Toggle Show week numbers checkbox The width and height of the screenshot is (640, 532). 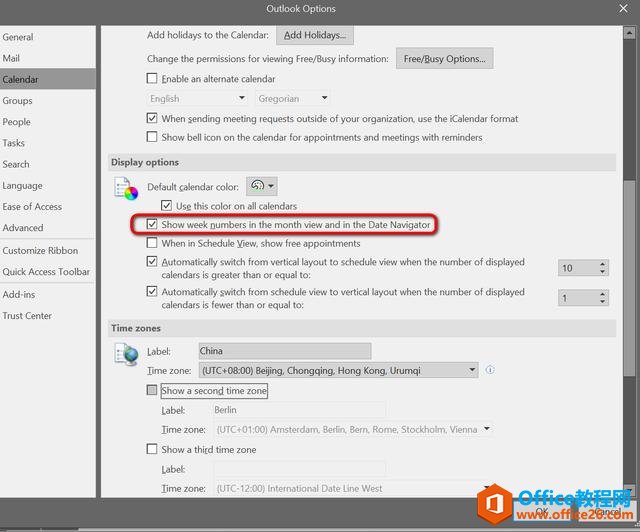(152, 224)
